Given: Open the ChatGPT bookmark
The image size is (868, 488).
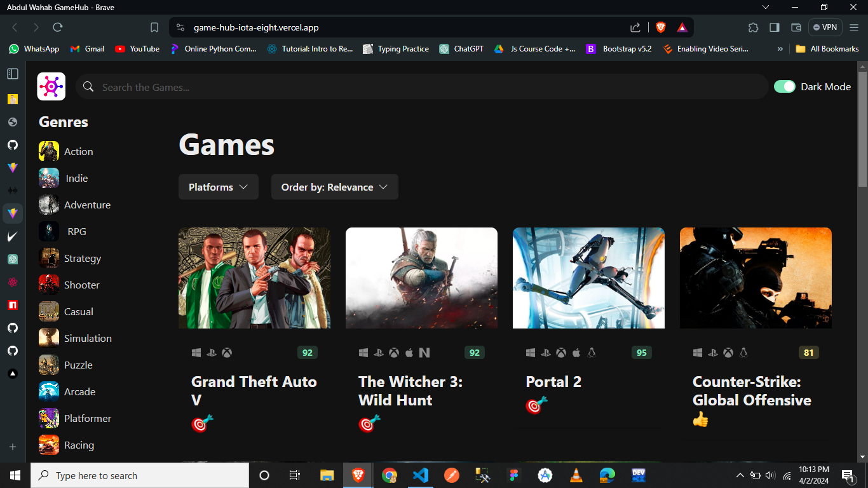Looking at the screenshot, I should (x=461, y=48).
